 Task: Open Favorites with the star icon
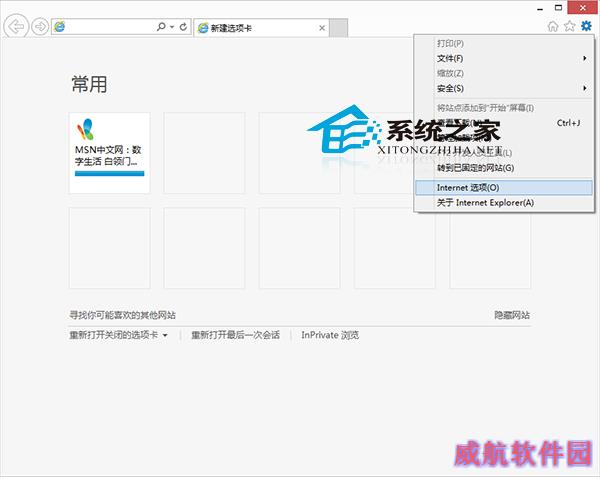click(x=569, y=26)
